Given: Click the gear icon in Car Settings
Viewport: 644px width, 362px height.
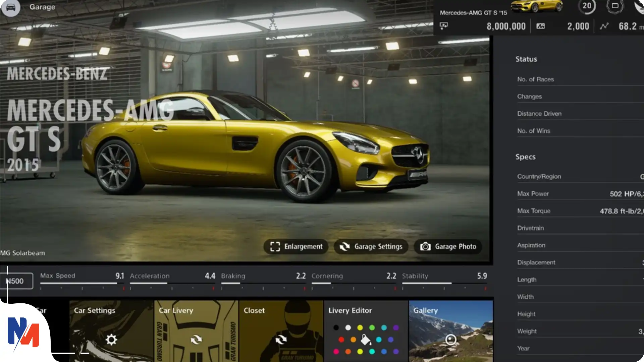Looking at the screenshot, I should pos(111,340).
